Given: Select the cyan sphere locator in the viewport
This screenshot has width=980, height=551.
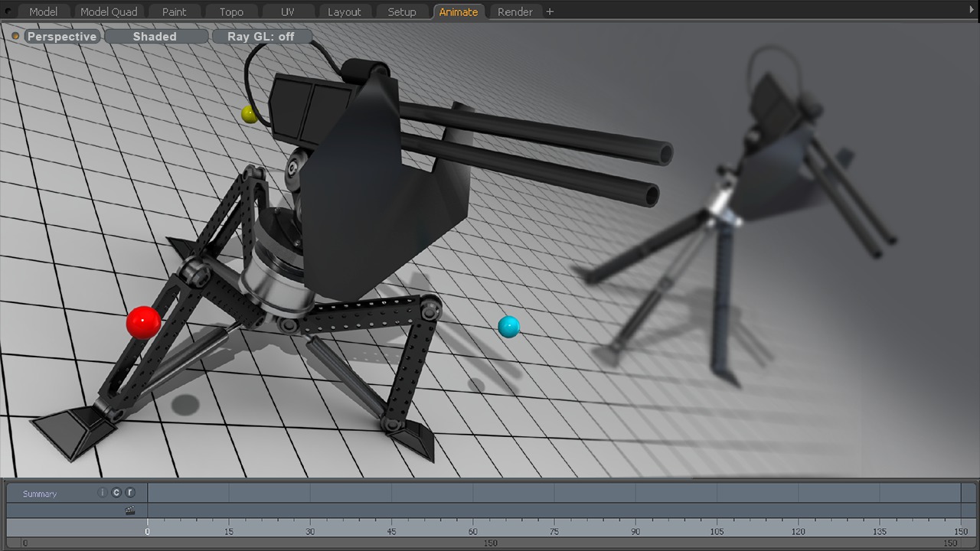Looking at the screenshot, I should coord(508,327).
